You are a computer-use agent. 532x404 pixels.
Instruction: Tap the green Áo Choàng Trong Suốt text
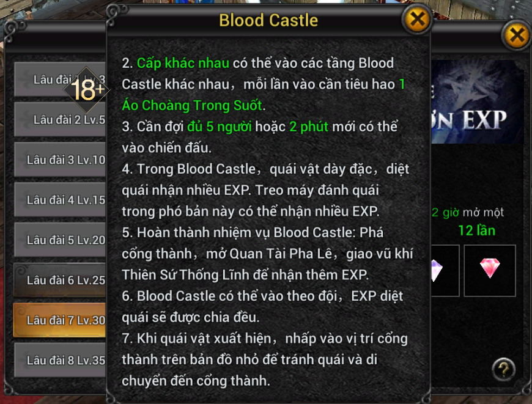192,105
